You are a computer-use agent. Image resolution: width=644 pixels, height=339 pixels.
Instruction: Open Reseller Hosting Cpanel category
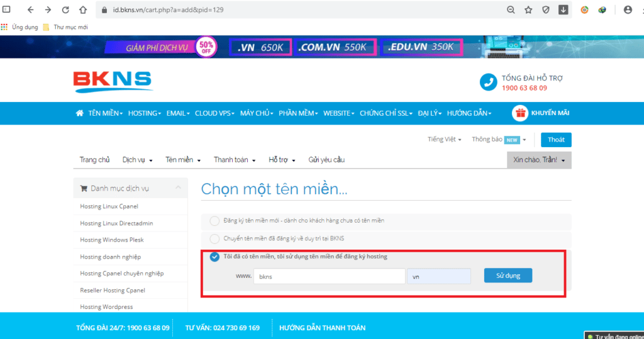[x=112, y=290]
